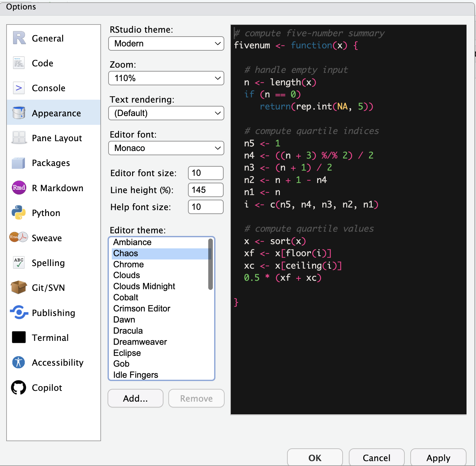This screenshot has width=476, height=466.
Task: Click the Spelling checkmark icon
Action: 19,263
